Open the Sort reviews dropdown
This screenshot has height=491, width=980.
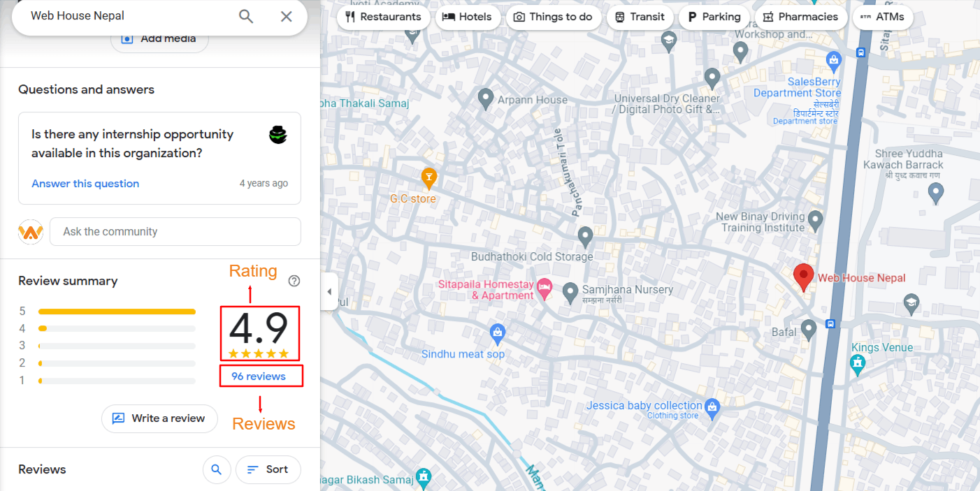(x=268, y=469)
